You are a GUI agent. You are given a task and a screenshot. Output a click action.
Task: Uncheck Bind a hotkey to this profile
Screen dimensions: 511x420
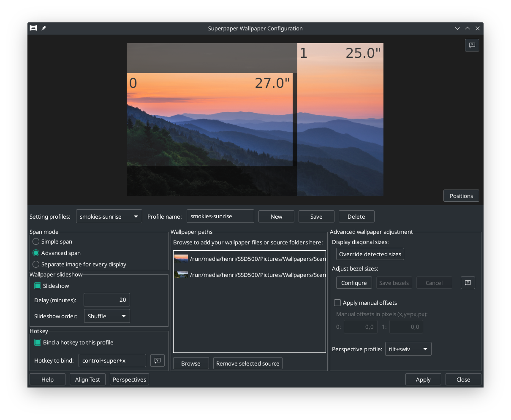[38, 342]
